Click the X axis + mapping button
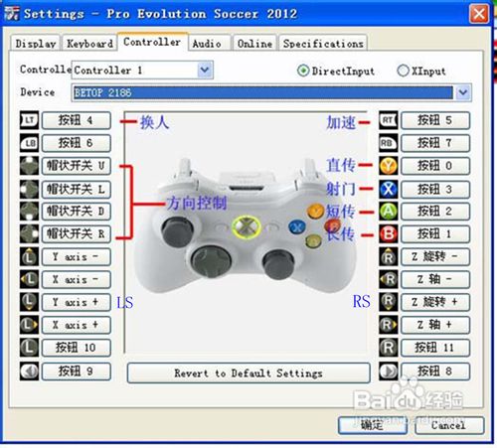This screenshot has height=448, width=497. (x=77, y=325)
